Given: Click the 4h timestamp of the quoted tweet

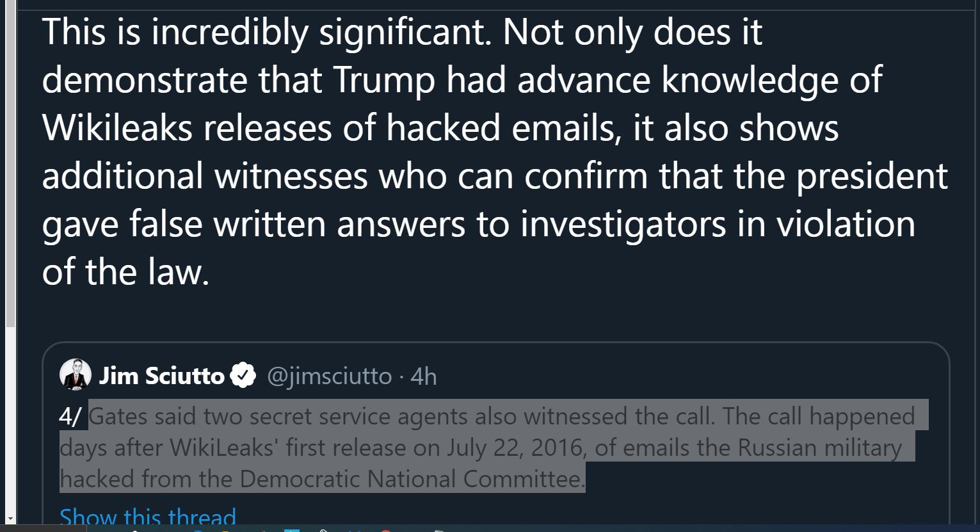Looking at the screenshot, I should pyautogui.click(x=424, y=376).
